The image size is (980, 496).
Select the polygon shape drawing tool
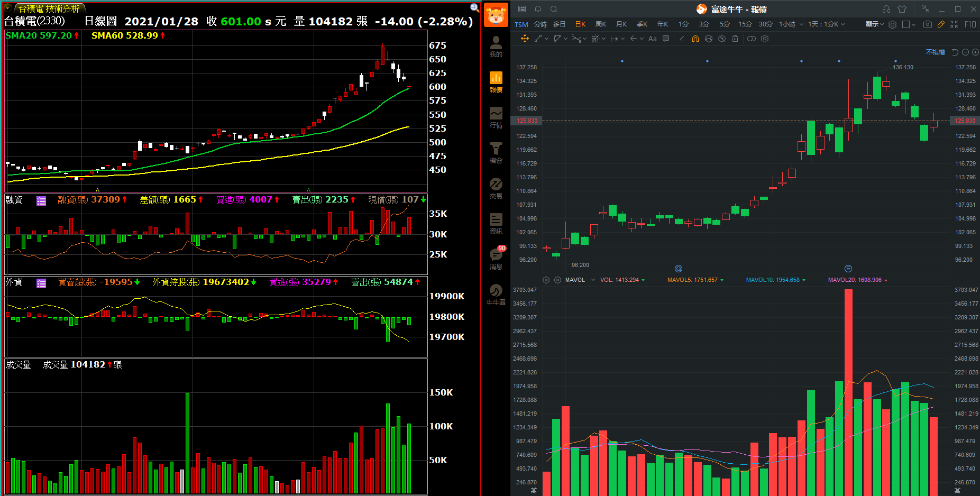pos(557,39)
